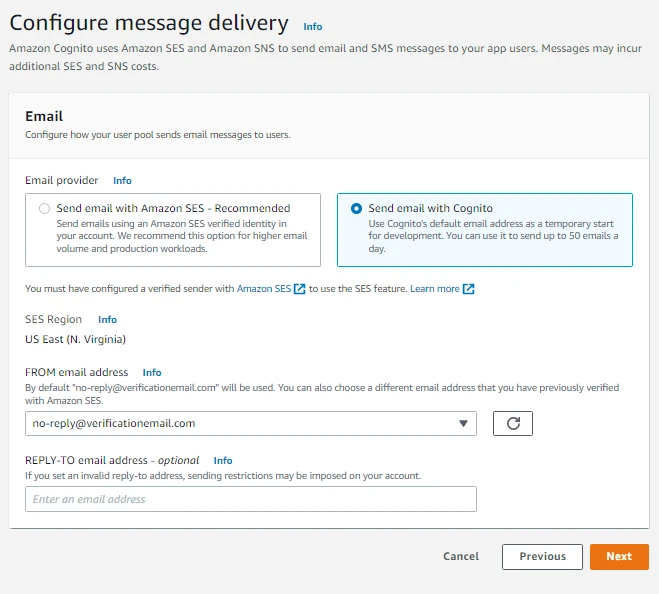Click the external link icon beside Learn more
This screenshot has width=659, height=594.
tap(469, 289)
